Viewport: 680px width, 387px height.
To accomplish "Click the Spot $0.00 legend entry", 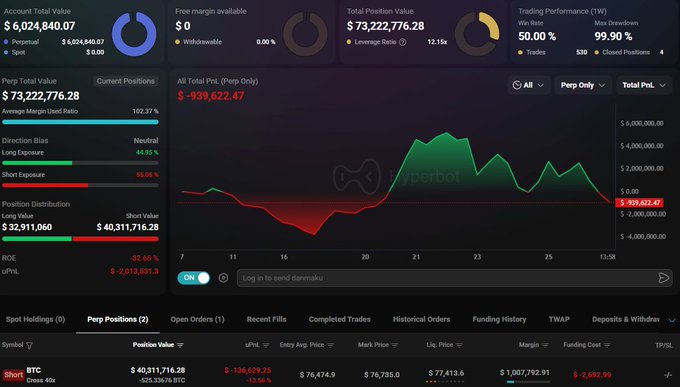I will pyautogui.click(x=54, y=52).
